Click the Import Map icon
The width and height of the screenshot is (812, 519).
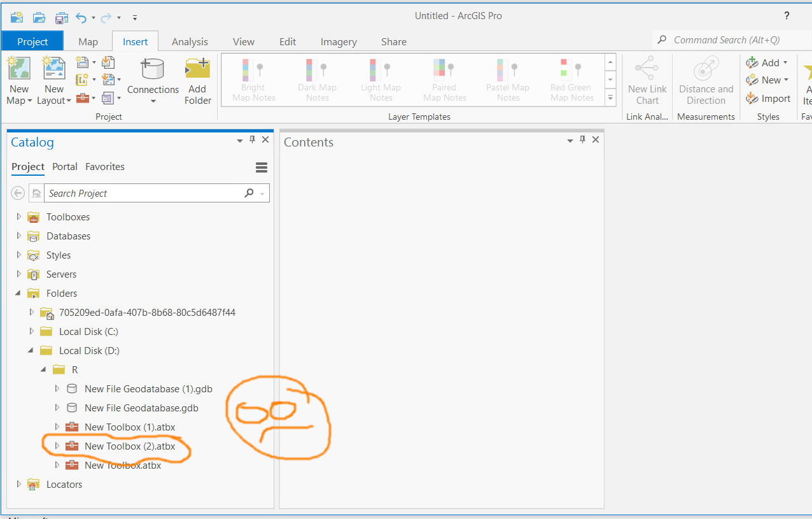point(108,62)
